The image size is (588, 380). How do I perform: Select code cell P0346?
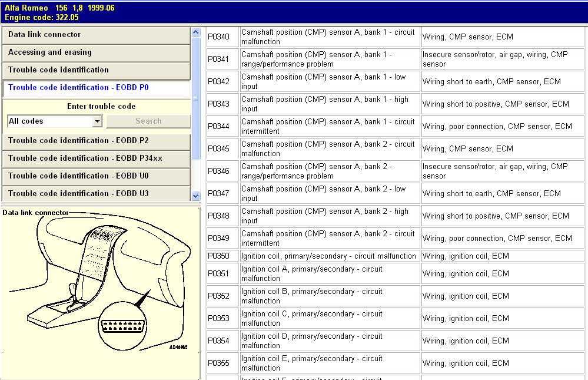[x=222, y=171]
